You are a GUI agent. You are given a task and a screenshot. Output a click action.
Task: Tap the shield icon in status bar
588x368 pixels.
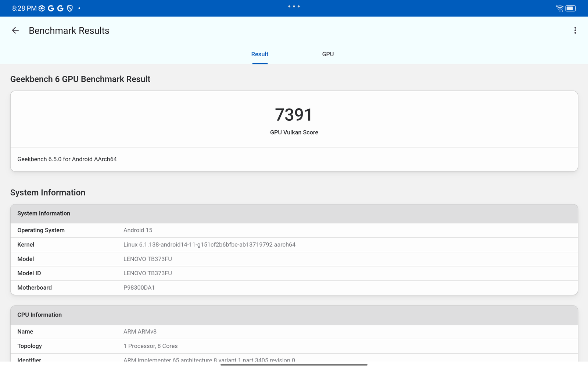(x=70, y=8)
